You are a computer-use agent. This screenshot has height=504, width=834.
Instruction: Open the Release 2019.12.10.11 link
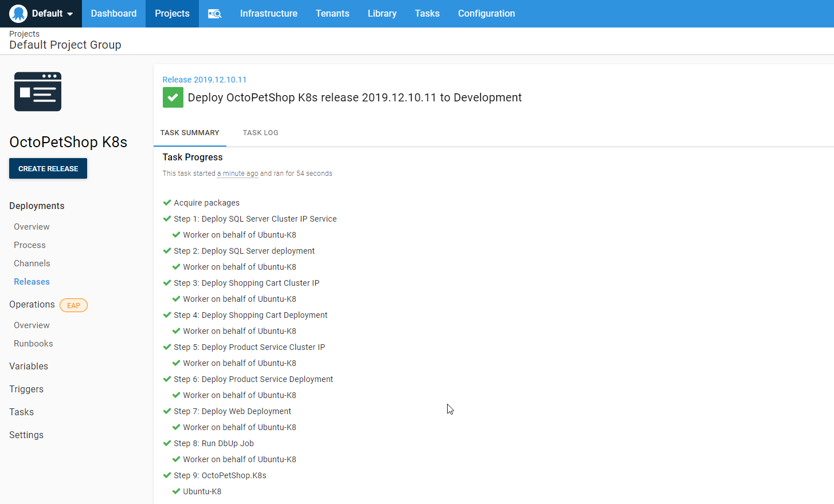click(x=204, y=80)
